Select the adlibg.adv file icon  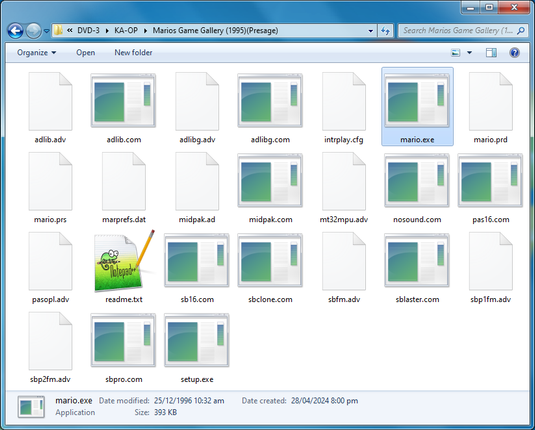point(197,101)
